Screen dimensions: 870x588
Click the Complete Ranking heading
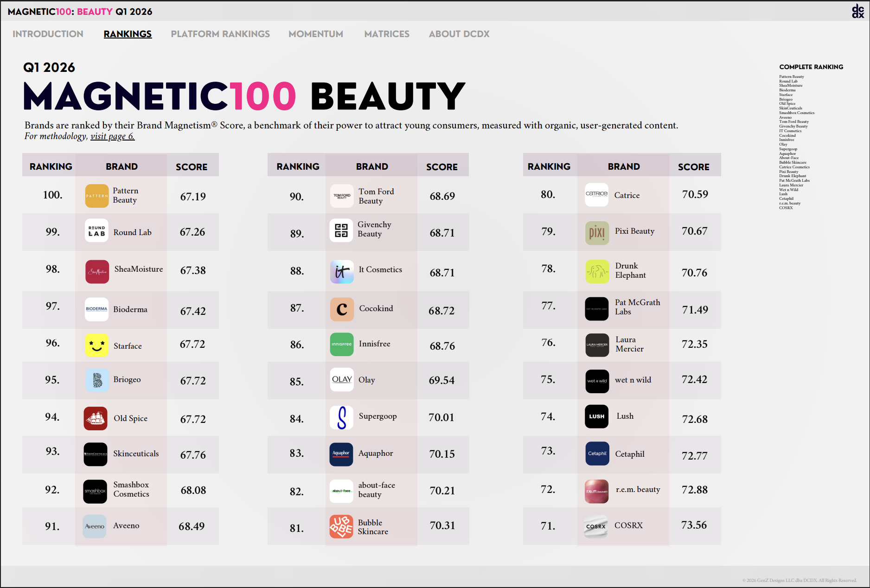click(811, 67)
